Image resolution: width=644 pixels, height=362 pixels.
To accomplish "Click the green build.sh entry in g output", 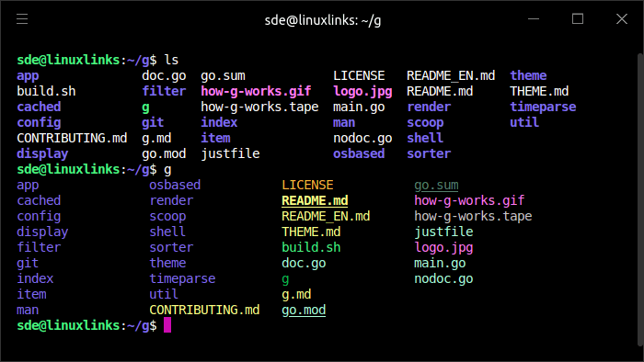I will click(311, 247).
